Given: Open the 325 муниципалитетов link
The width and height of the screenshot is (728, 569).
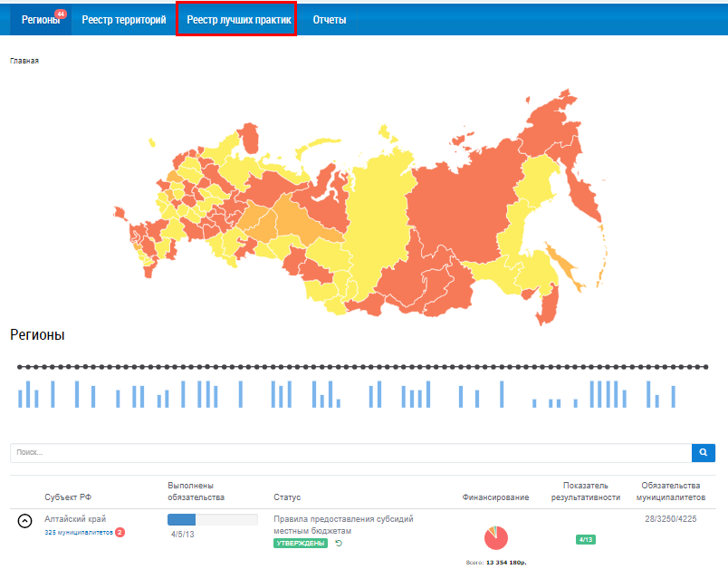Looking at the screenshot, I should click(78, 533).
